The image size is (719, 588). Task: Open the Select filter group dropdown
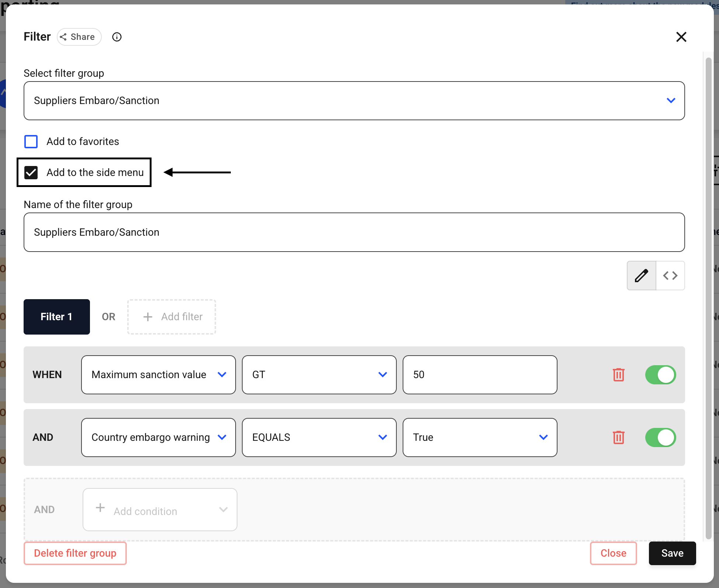coord(354,101)
